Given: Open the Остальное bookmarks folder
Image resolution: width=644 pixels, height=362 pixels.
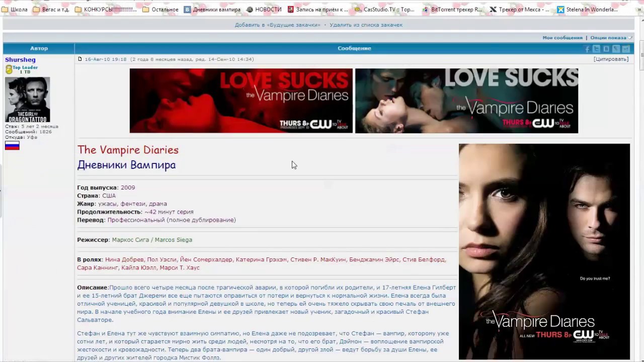Looking at the screenshot, I should tap(160, 10).
